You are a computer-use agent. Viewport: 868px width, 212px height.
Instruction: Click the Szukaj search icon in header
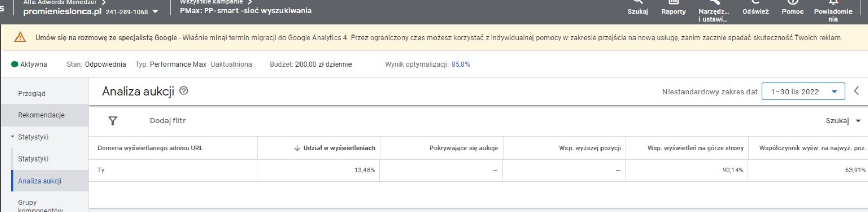[x=638, y=4]
